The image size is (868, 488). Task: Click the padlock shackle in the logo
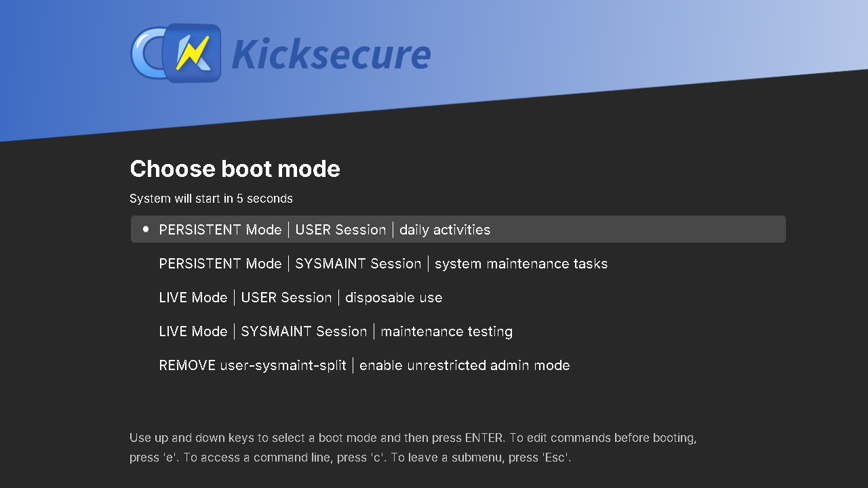tap(144, 53)
